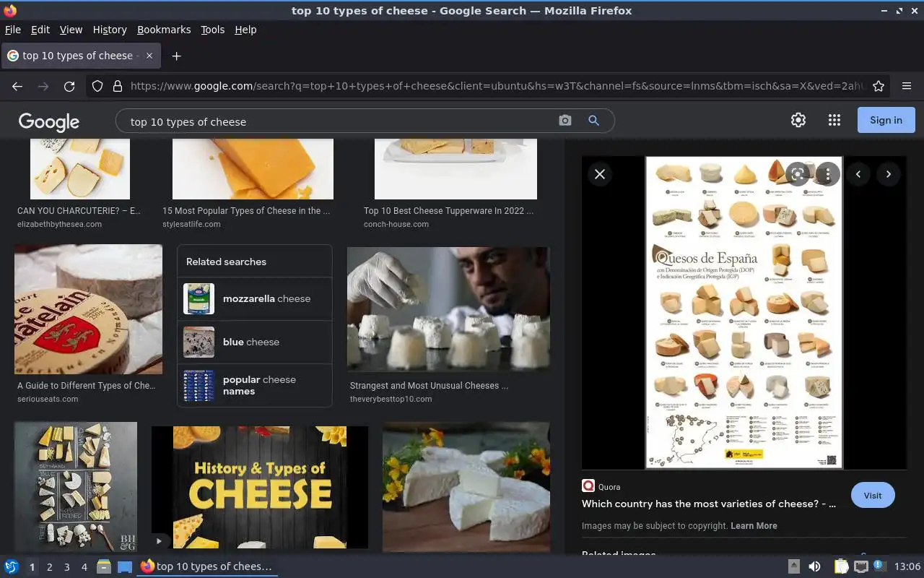The width and height of the screenshot is (924, 578).
Task: Open the file manager taskbar icon
Action: tap(103, 566)
